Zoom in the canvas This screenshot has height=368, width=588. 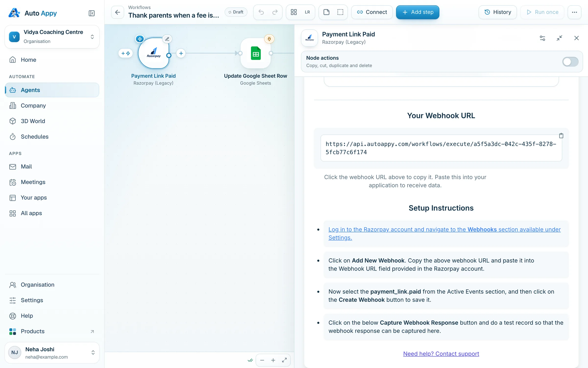coord(273,360)
